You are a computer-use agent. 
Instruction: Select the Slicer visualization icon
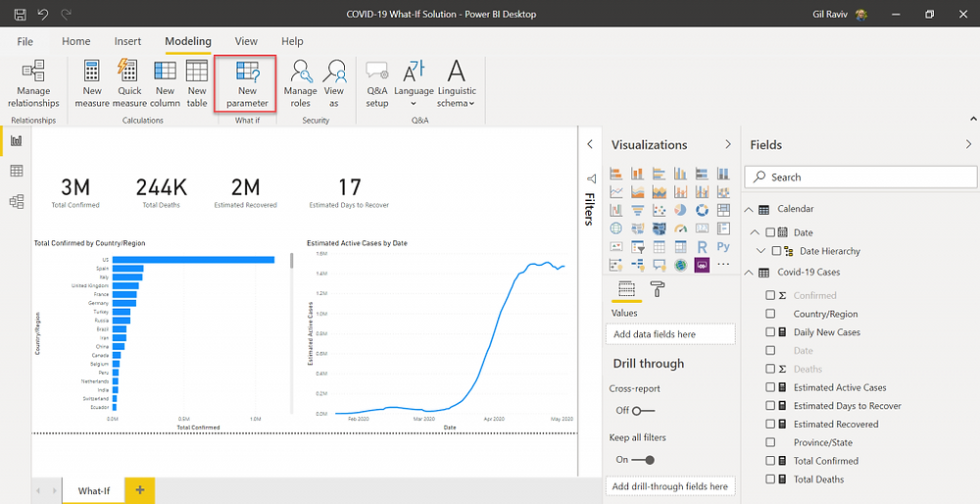pyautogui.click(x=637, y=246)
